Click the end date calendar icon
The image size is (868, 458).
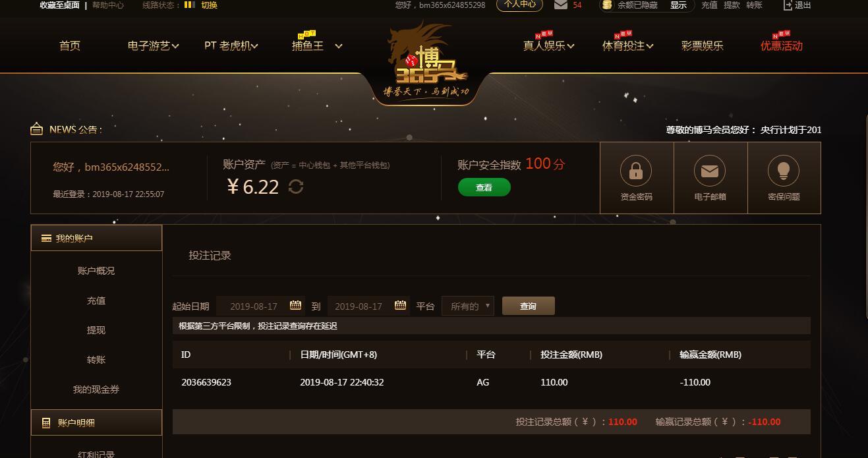[x=400, y=305]
